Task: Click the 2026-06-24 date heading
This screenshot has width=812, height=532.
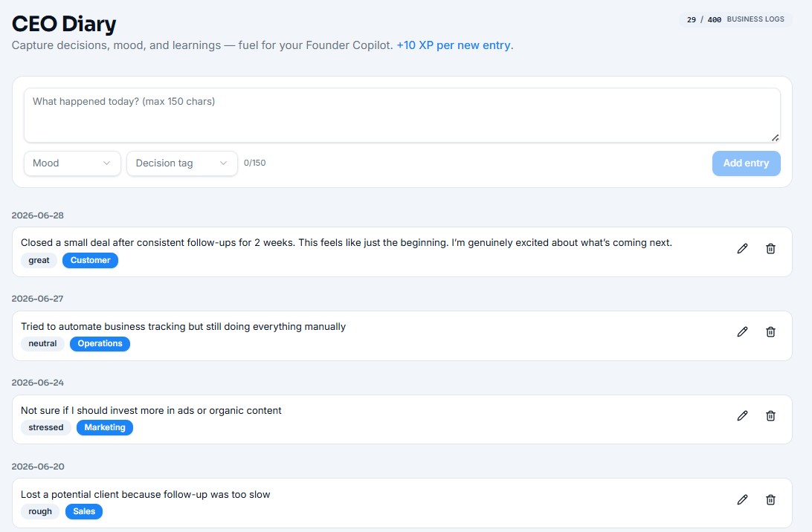Action: pos(38,383)
